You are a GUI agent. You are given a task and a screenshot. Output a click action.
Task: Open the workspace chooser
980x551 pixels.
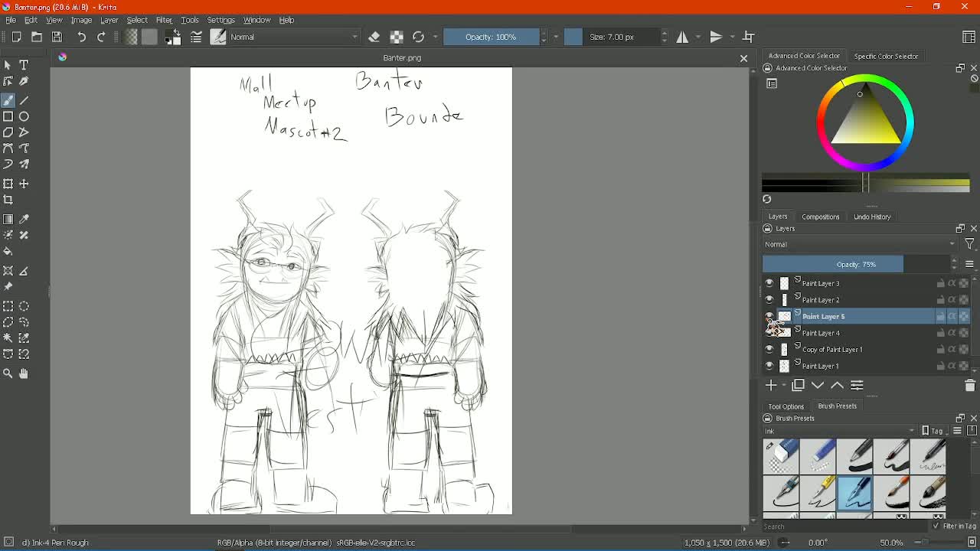pyautogui.click(x=969, y=37)
